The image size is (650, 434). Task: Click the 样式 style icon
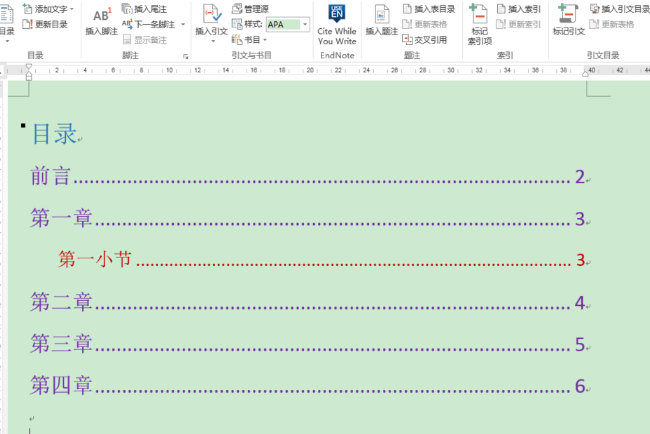(237, 24)
